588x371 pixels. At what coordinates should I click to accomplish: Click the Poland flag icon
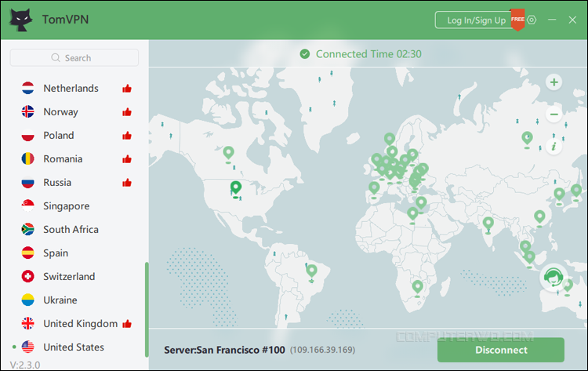pos(27,136)
